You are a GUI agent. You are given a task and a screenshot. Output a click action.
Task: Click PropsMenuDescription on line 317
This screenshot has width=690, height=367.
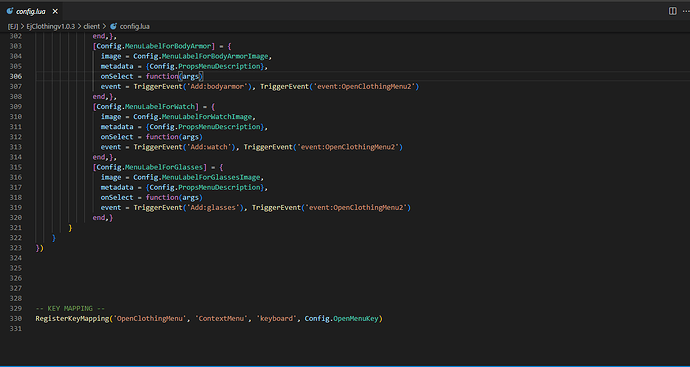coord(219,187)
